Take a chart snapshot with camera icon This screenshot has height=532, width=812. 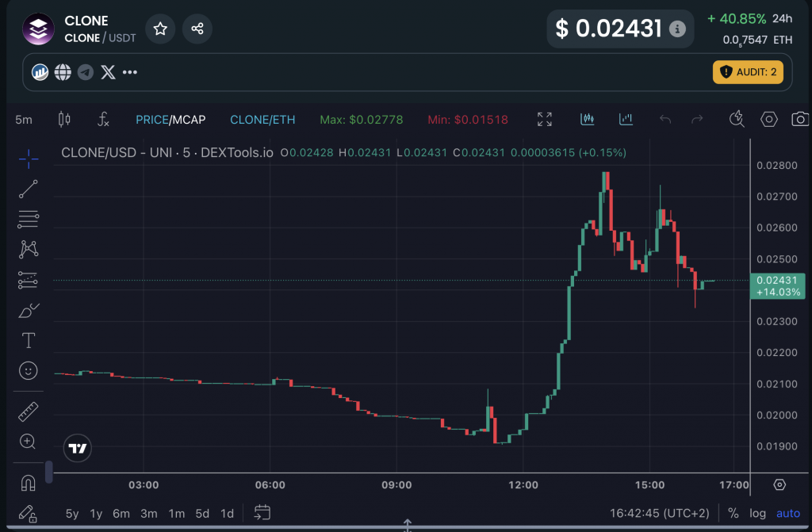click(x=800, y=120)
